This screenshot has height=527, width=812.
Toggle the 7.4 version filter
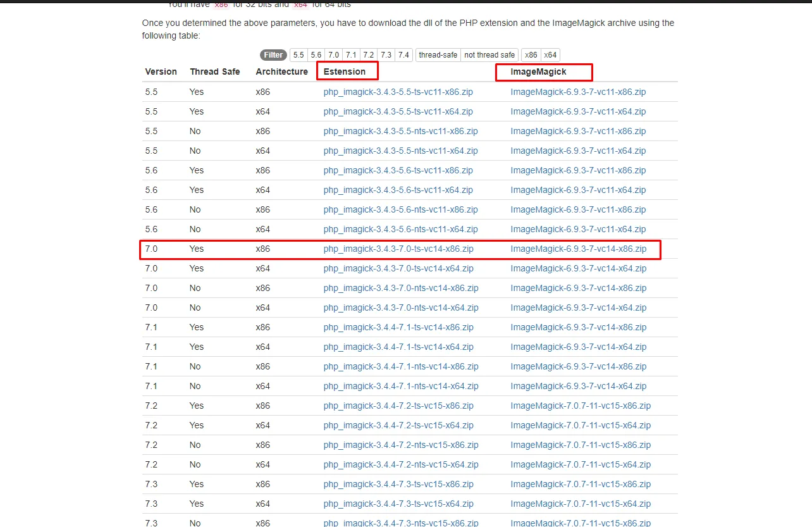(404, 55)
